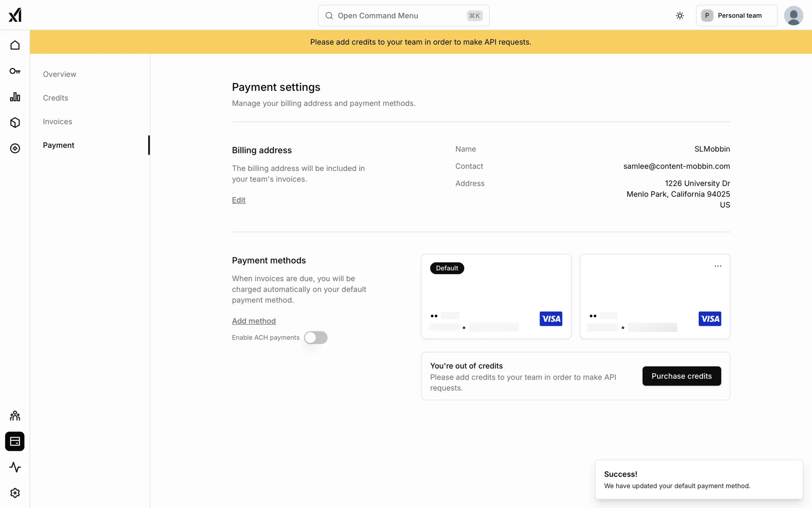Open the Personal team switcher dropdown

(736, 16)
